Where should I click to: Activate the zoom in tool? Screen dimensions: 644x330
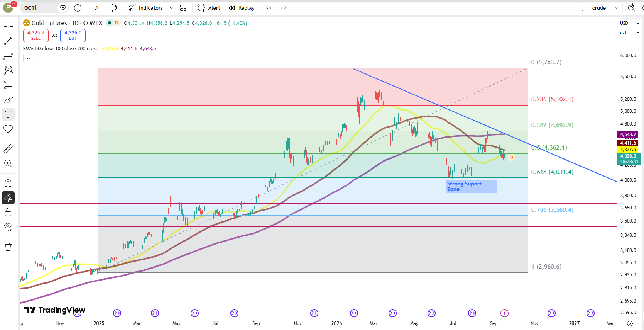(x=8, y=163)
